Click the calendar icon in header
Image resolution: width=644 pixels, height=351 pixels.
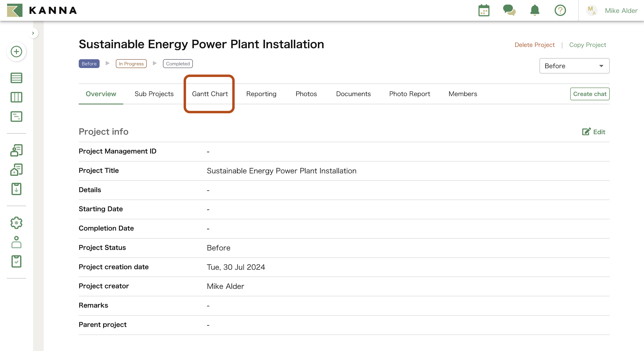pyautogui.click(x=484, y=10)
